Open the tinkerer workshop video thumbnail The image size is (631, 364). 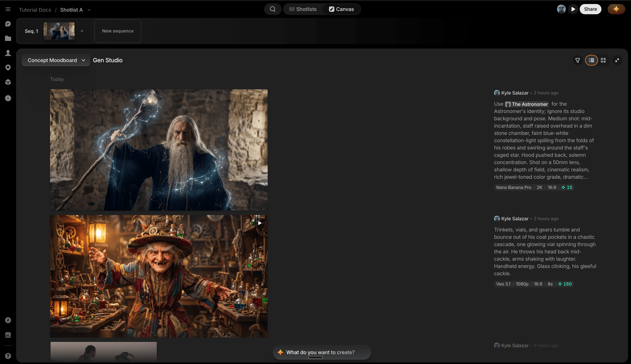coord(159,276)
